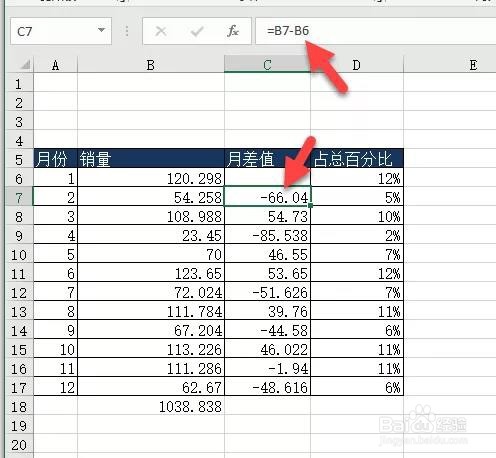Click the 占总百分比 header cell
Screen dimensions: 496x458
pos(357,158)
